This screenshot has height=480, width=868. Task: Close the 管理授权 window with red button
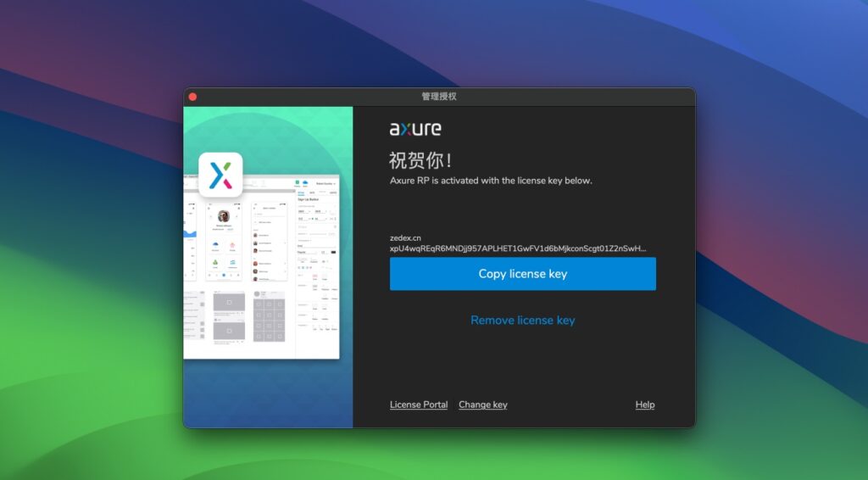tap(192, 97)
